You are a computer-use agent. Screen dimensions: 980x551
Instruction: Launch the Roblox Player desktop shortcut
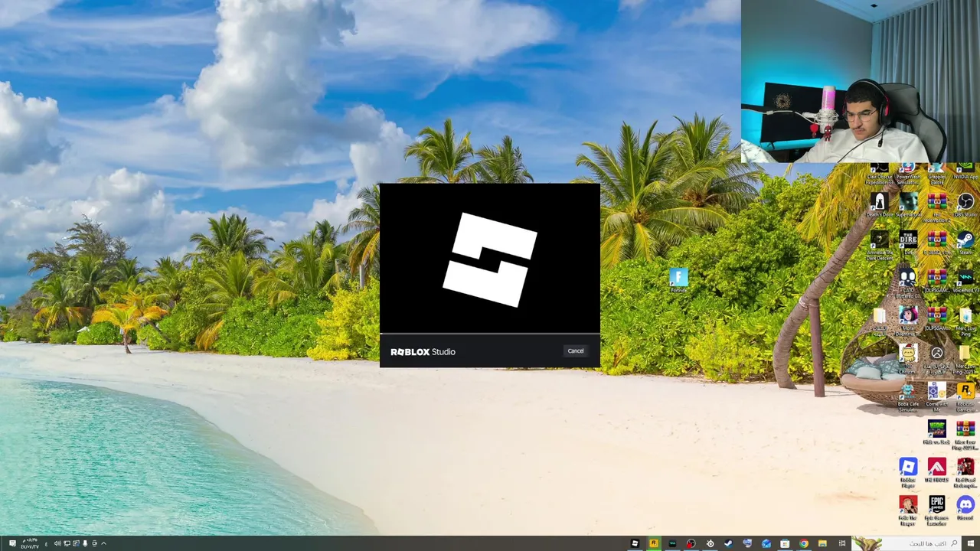click(x=908, y=472)
